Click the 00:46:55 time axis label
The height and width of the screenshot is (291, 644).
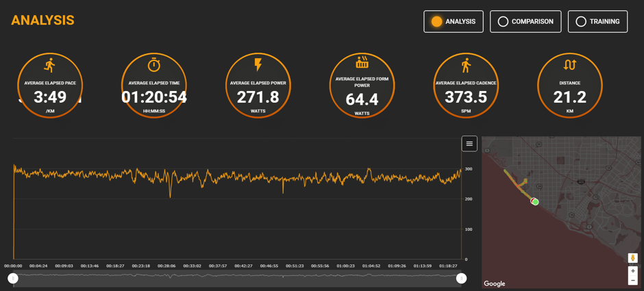[269, 266]
